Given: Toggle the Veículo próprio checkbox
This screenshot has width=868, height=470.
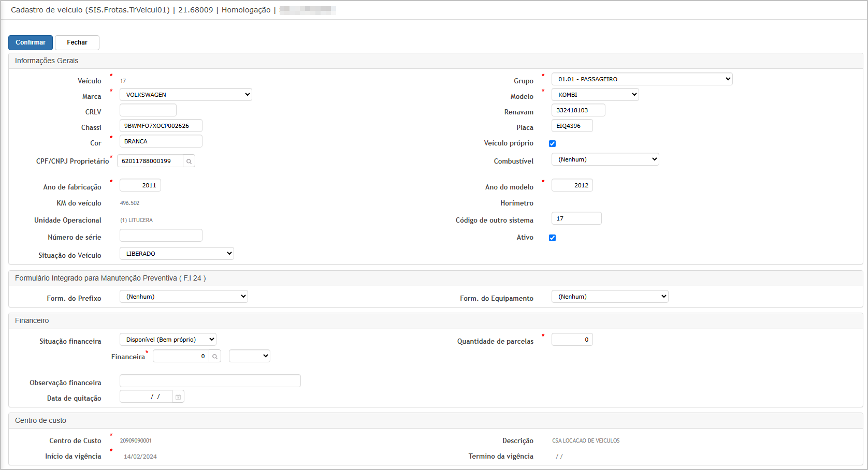Looking at the screenshot, I should click(x=552, y=143).
